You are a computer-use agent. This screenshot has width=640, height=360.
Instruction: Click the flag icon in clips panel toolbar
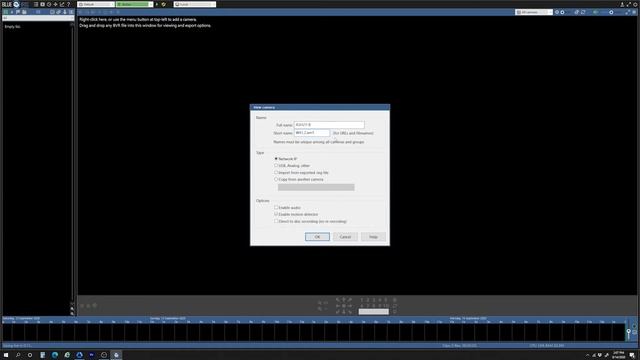(x=18, y=12)
